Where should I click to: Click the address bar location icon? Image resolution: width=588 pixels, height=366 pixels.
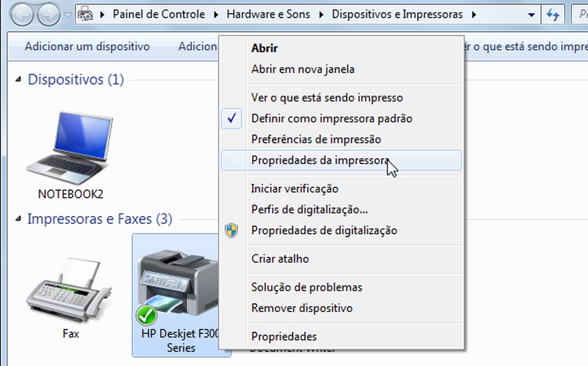click(86, 14)
